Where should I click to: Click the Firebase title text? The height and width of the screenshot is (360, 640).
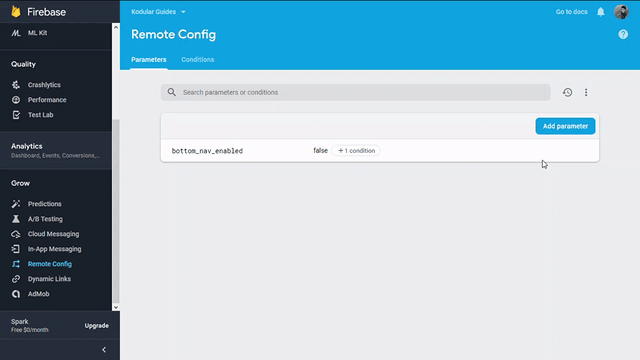click(x=47, y=12)
